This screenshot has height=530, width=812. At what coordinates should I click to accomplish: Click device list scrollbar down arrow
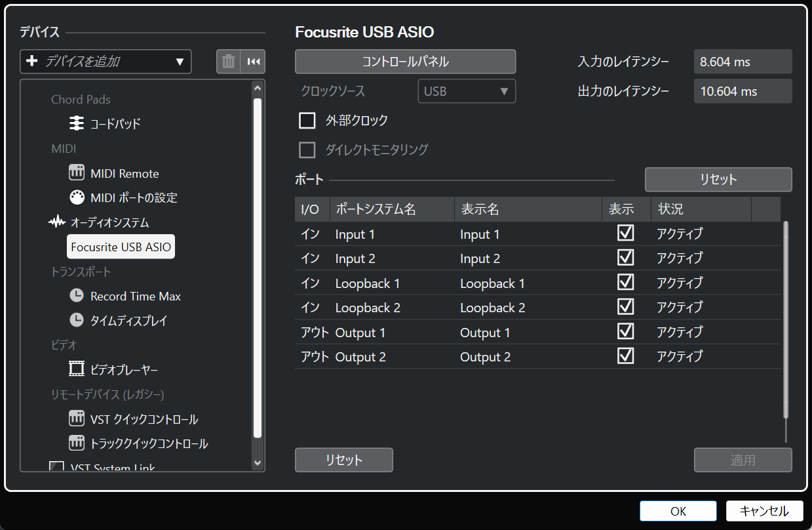click(258, 462)
